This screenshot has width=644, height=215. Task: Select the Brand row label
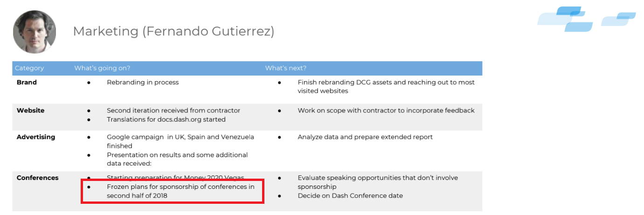(x=27, y=83)
